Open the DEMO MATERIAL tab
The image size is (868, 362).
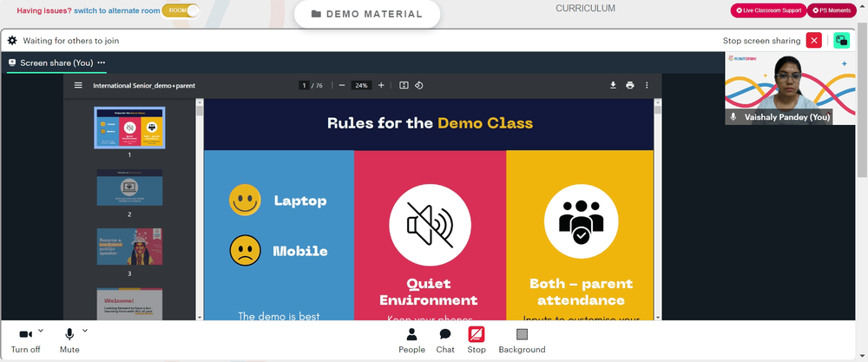coord(367,14)
